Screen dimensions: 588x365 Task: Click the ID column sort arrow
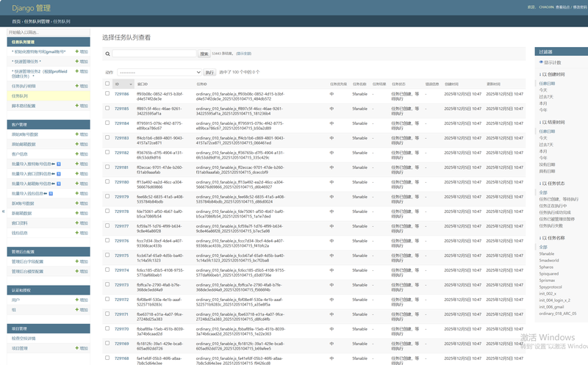point(130,84)
